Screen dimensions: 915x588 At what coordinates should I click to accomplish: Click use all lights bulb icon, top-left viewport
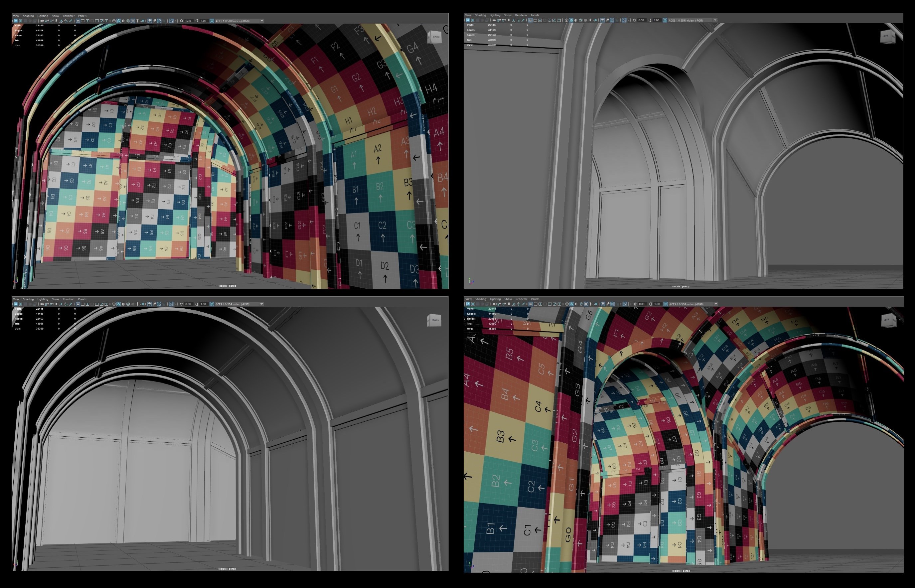138,21
